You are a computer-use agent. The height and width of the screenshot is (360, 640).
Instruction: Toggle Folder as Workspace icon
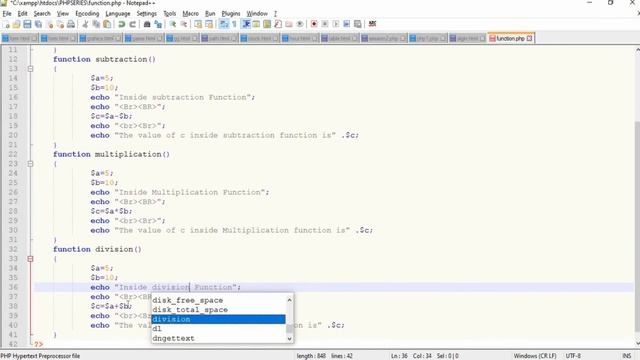[289, 24]
